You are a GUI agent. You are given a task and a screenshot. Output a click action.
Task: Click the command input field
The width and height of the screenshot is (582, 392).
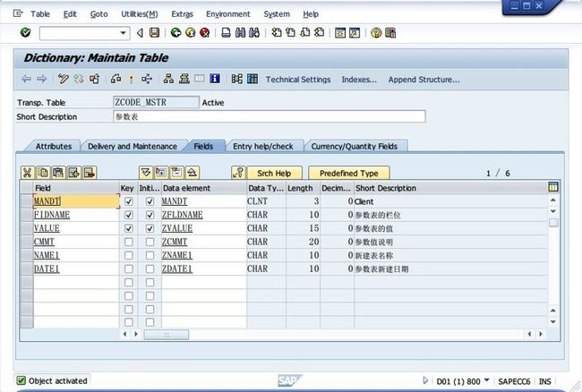[80, 33]
